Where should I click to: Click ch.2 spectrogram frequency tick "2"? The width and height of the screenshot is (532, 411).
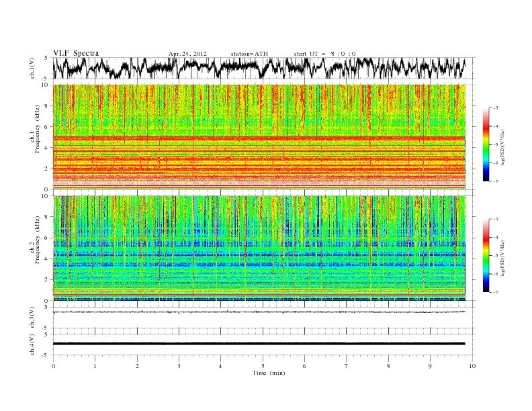pos(47,280)
